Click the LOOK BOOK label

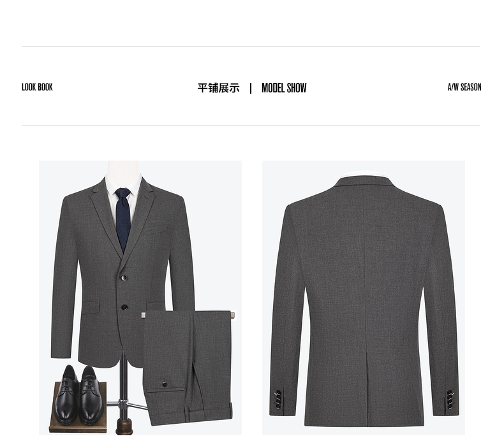tap(37, 87)
